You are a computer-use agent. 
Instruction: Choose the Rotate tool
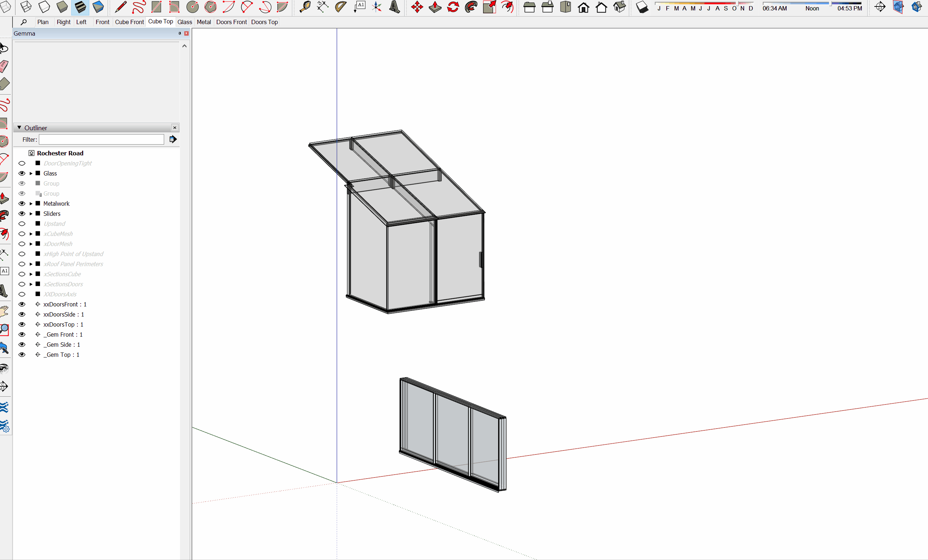tap(453, 7)
